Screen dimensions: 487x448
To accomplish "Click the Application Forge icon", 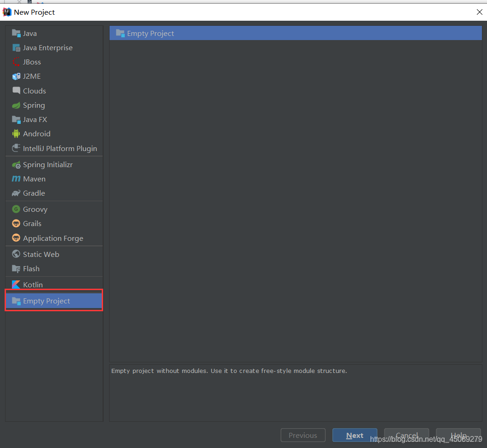I will pos(16,238).
